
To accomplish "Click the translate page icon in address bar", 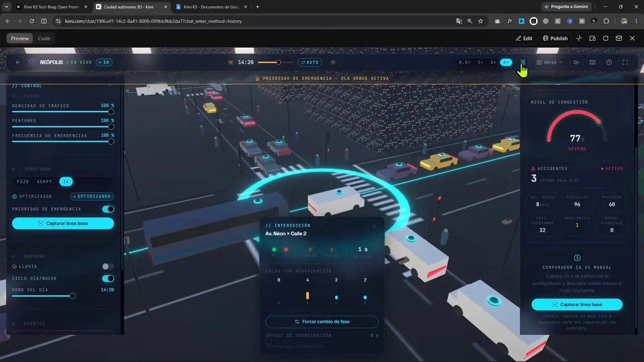I will pyautogui.click(x=459, y=21).
